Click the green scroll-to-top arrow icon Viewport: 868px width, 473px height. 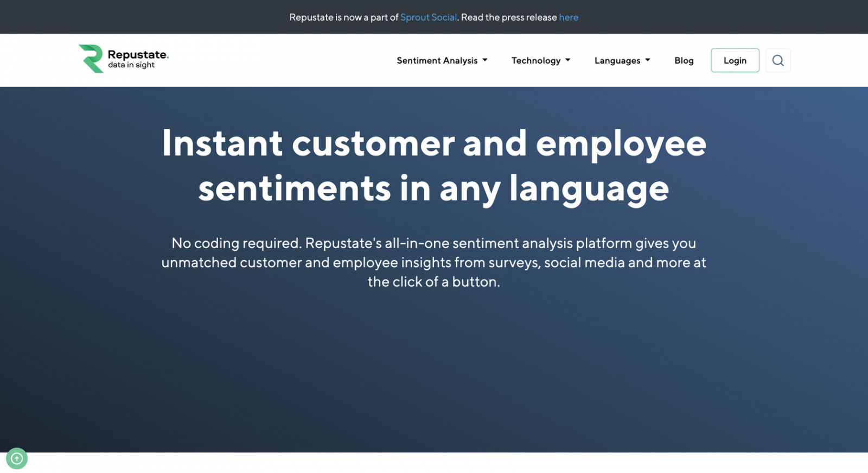pos(17,458)
